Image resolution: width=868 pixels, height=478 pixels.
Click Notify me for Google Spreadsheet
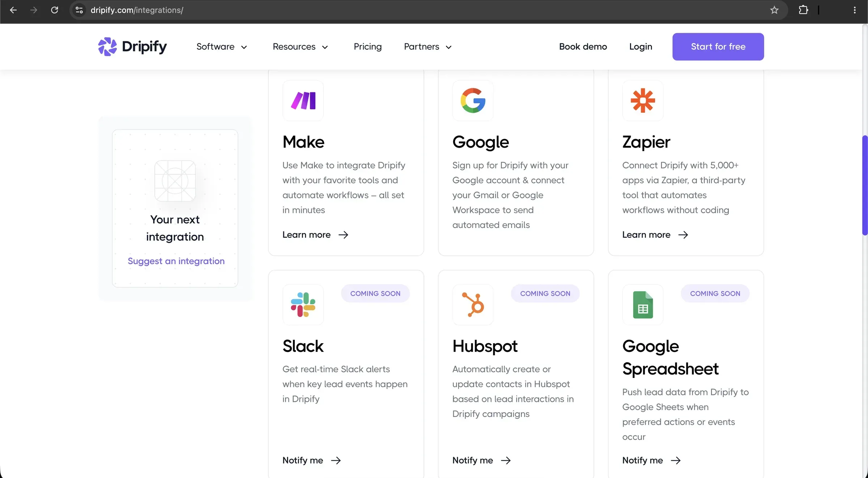click(x=651, y=460)
